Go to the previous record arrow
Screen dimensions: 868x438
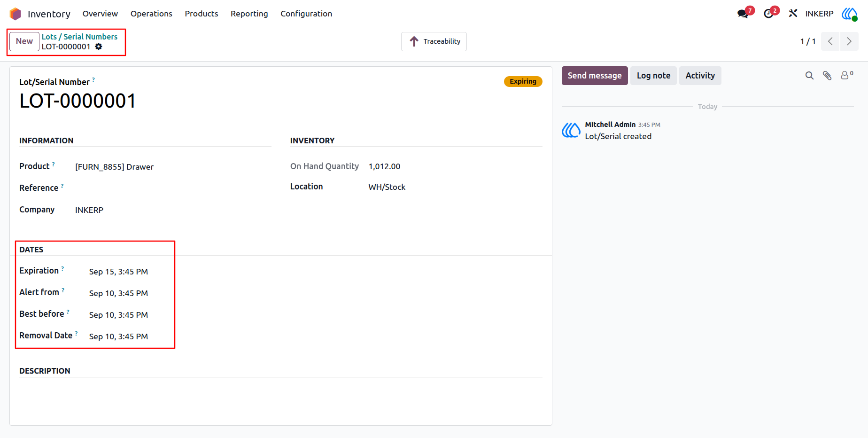pyautogui.click(x=830, y=41)
